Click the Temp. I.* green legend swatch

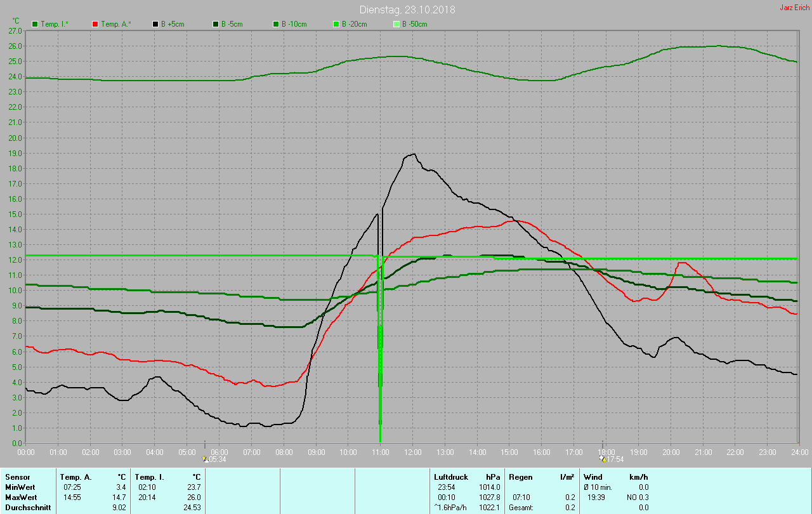[x=35, y=24]
